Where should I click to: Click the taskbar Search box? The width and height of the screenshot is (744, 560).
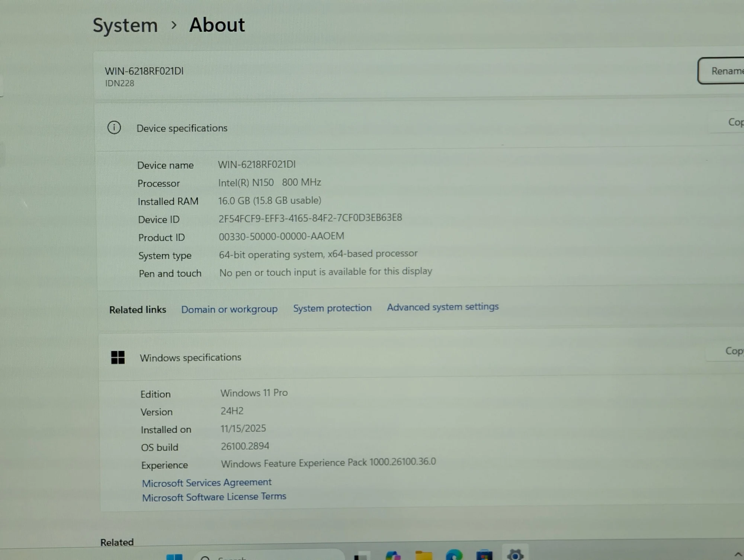coord(269,555)
